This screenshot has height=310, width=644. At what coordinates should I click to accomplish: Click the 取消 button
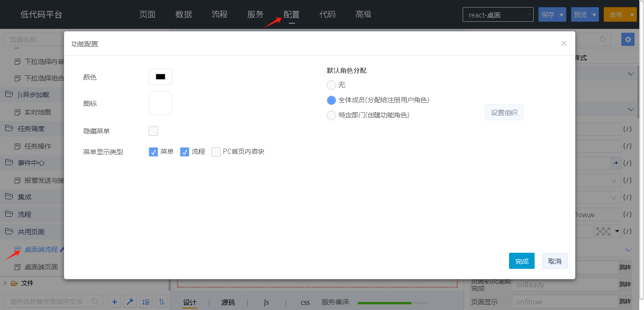point(555,261)
